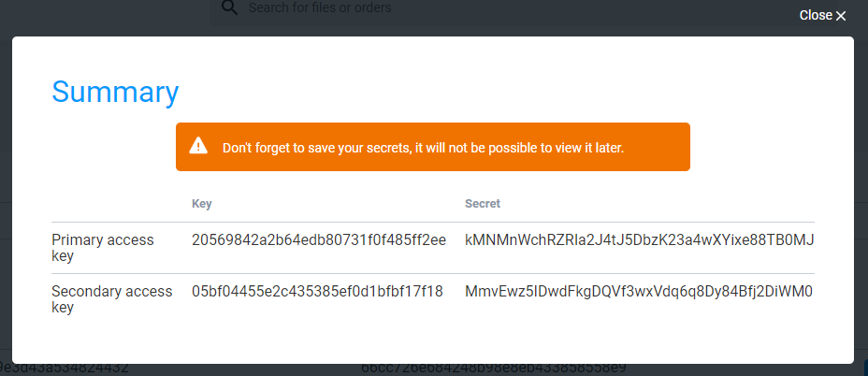The height and width of the screenshot is (376, 868).
Task: Click dimmed overlay left of the Close button
Action: coord(655,16)
